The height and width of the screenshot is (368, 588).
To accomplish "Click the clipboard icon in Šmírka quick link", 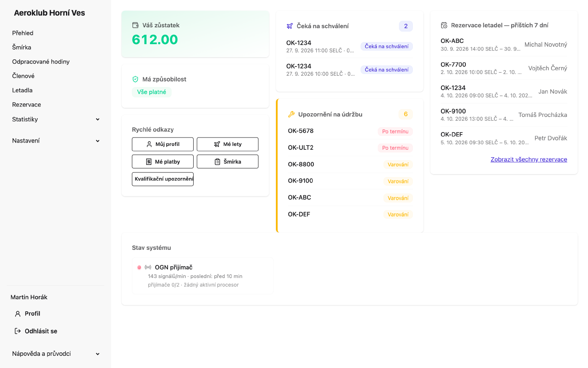I will coord(217,161).
